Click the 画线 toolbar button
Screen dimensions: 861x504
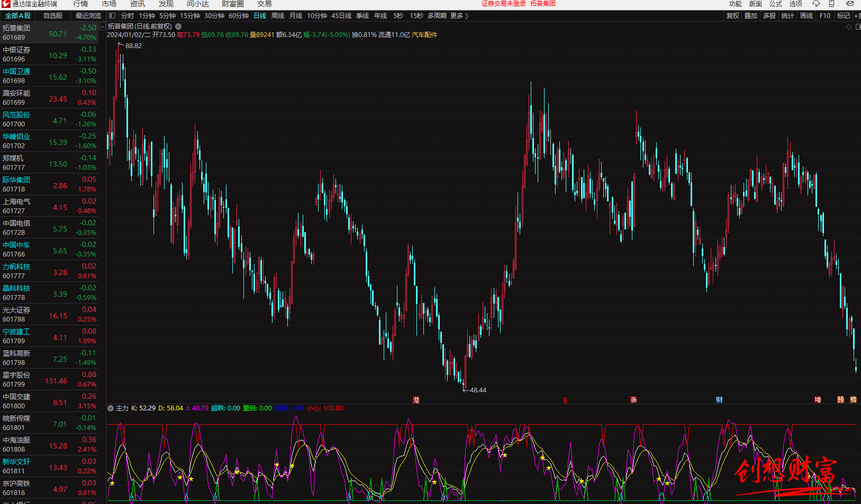point(806,16)
